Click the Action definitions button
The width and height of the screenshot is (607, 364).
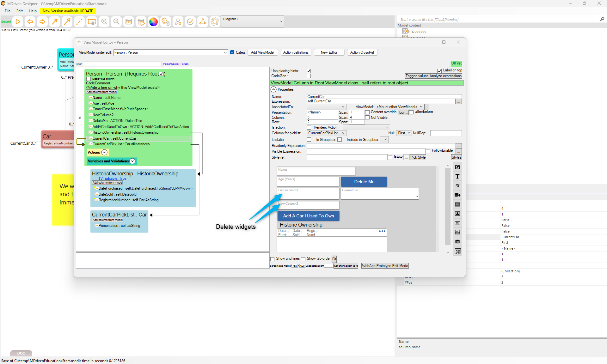click(296, 52)
